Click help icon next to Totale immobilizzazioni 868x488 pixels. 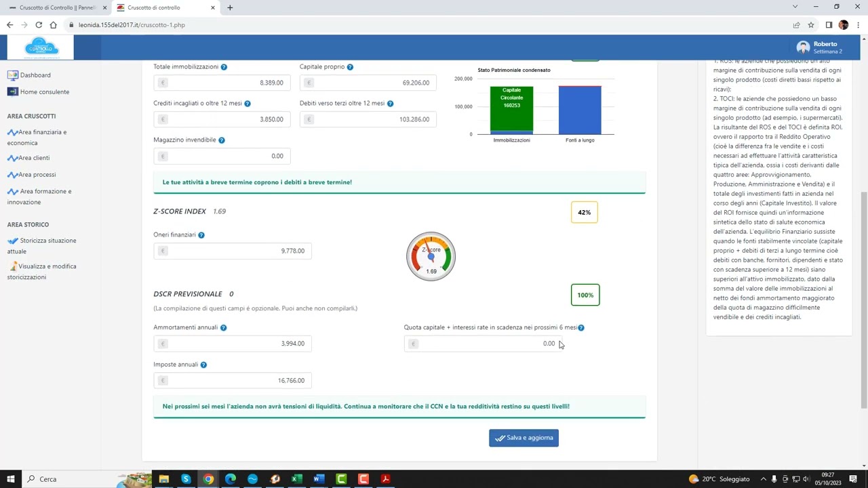click(224, 67)
